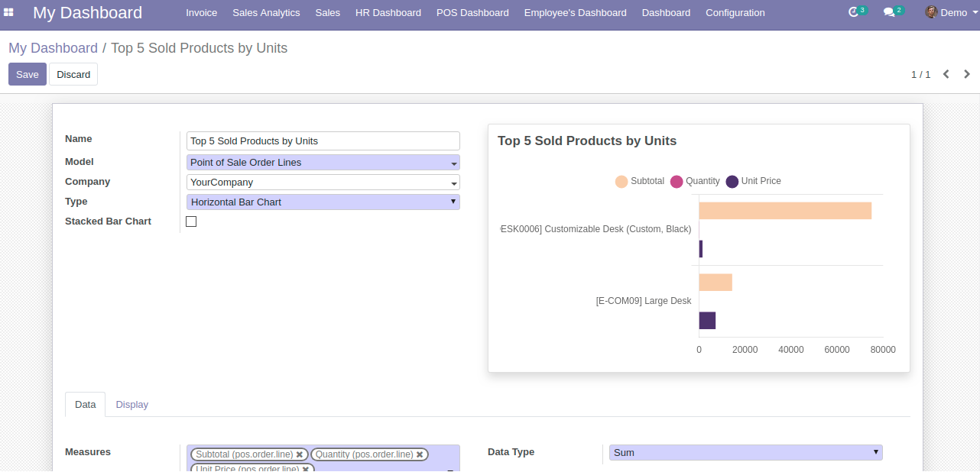Go to previous record arrow
This screenshot has width=980, height=472.
click(946, 74)
